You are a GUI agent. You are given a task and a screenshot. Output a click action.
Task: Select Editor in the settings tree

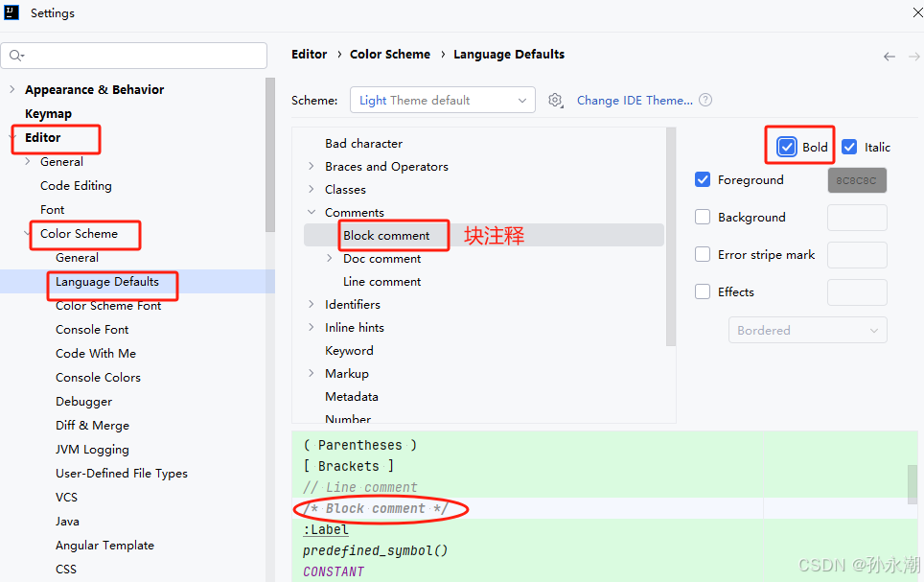pyautogui.click(x=42, y=137)
